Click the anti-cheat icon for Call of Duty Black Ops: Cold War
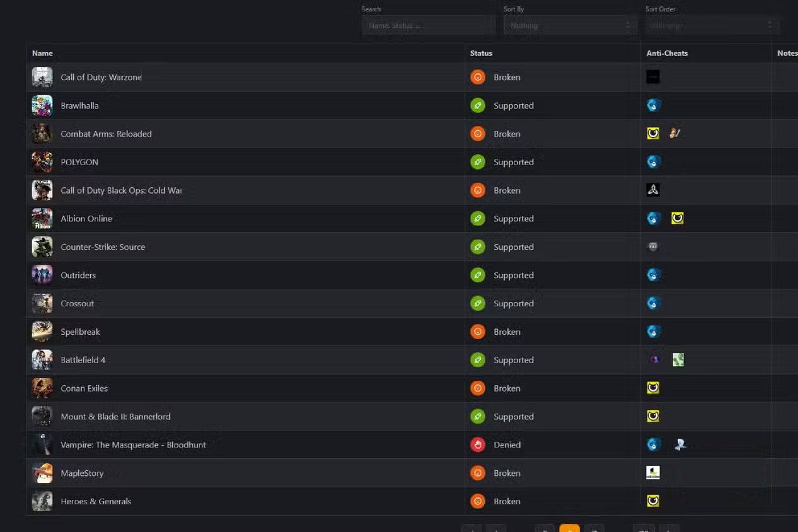Viewport: 798px width, 532px height. click(x=653, y=190)
